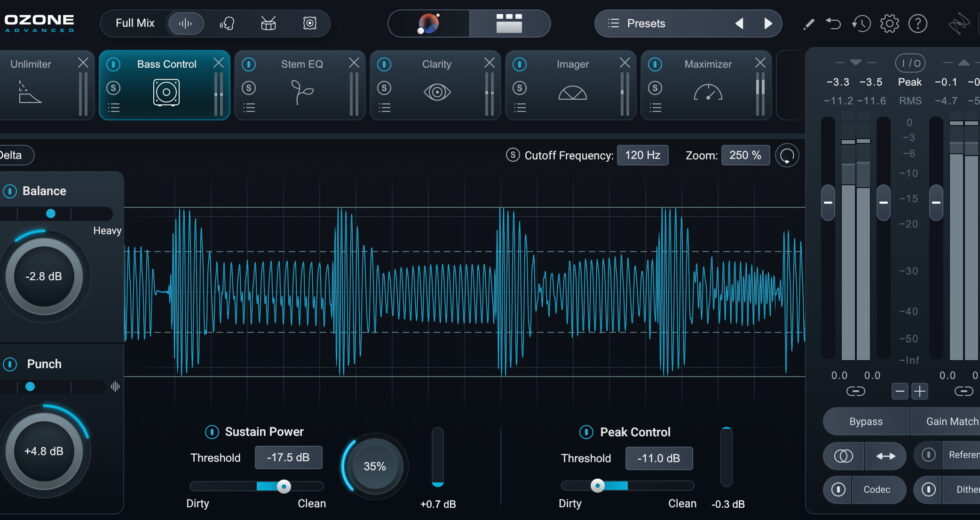980x520 pixels.
Task: Go to the previous preset
Action: click(739, 24)
